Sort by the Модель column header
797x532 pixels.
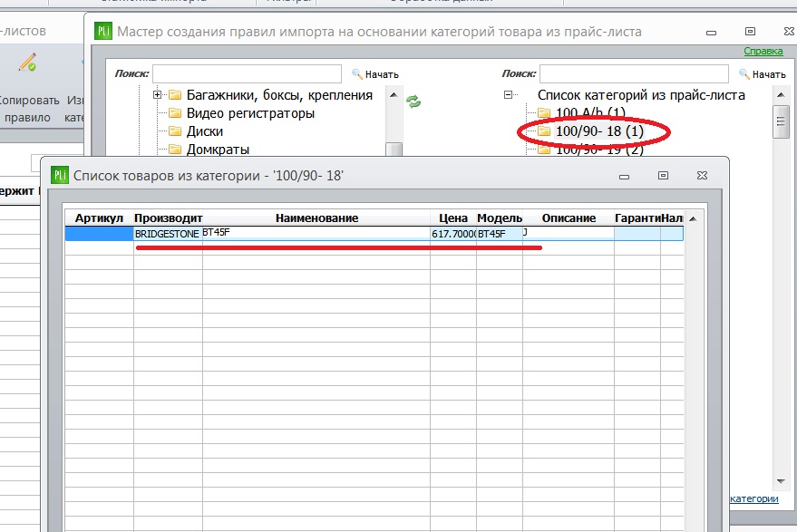[x=499, y=218]
